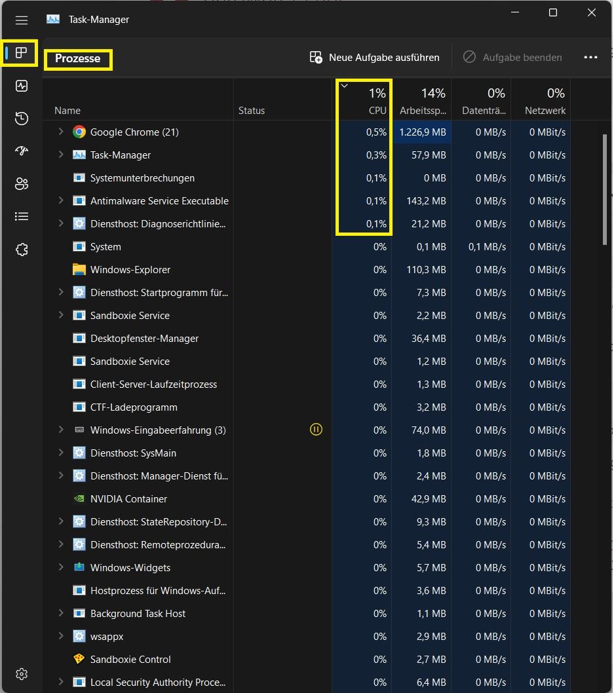Select Diensthost: Remoteprozedura... row

(x=307, y=544)
